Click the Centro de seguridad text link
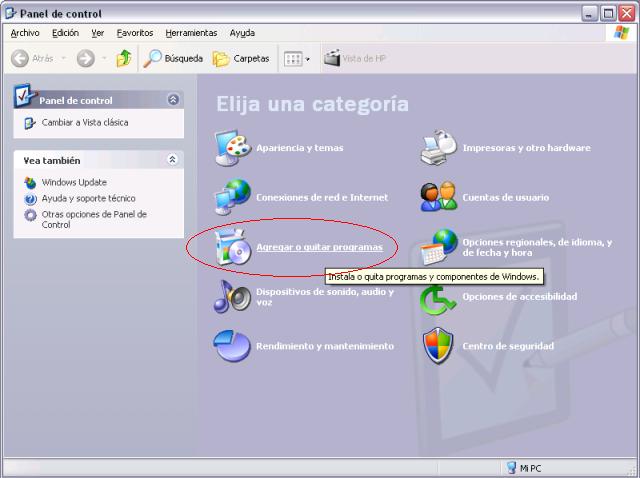 [x=508, y=346]
